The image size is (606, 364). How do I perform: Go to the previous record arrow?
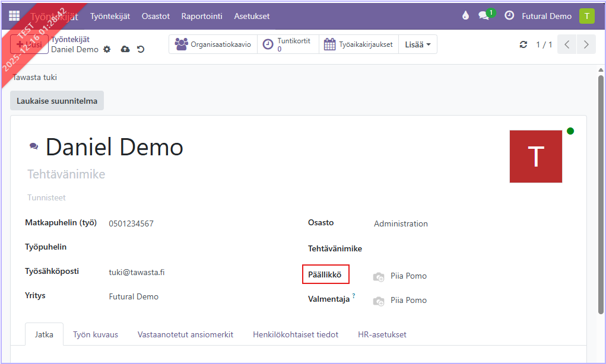567,44
